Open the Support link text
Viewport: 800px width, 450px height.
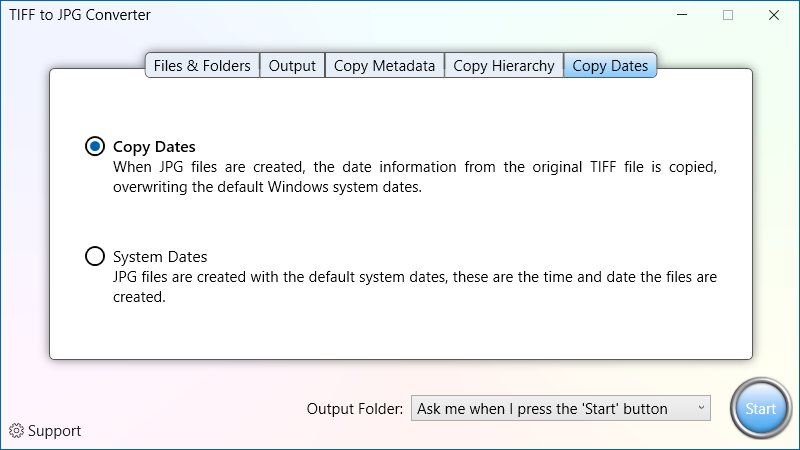[55, 431]
